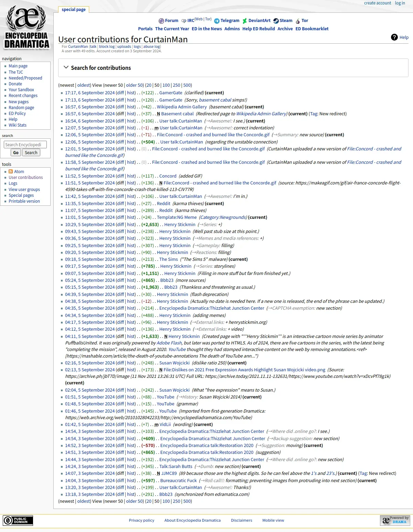Image resolution: width=413 pixels, height=532 pixels.
Task: Open Your Sandbox link
Action: [21, 90]
